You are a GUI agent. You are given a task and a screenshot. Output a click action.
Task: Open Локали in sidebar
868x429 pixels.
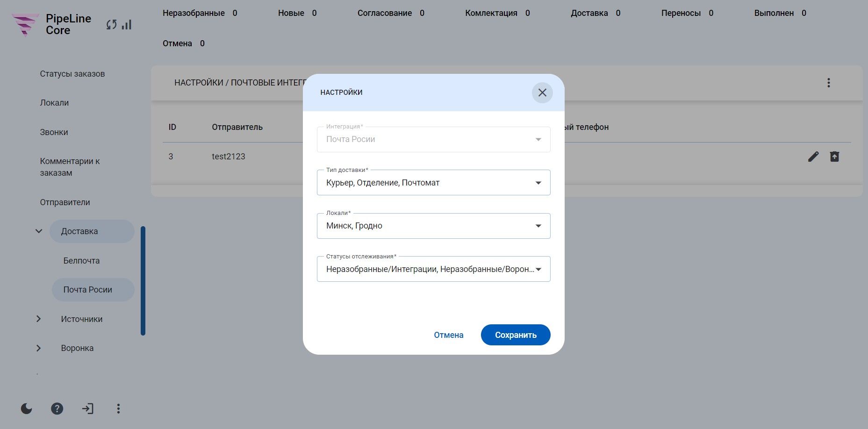pyautogui.click(x=54, y=103)
